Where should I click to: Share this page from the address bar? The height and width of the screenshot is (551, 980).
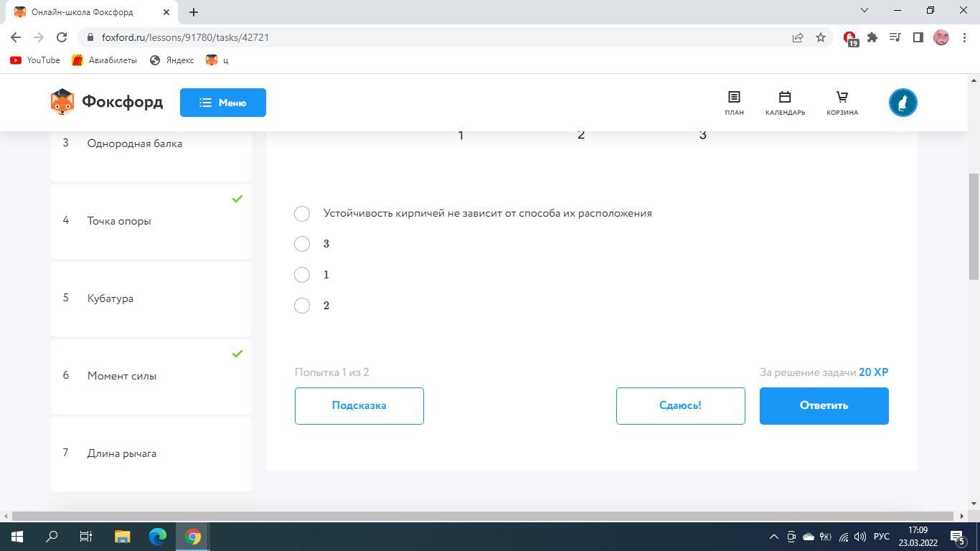click(798, 37)
